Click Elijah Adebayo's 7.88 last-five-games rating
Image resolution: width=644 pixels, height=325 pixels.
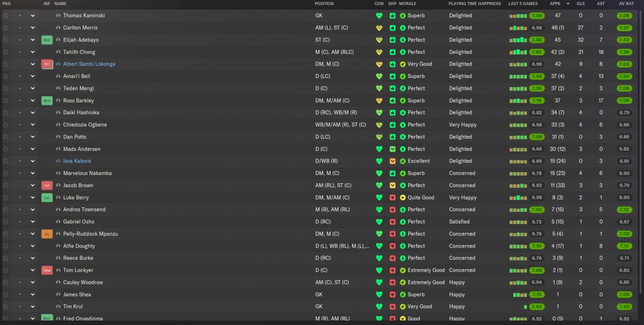537,40
